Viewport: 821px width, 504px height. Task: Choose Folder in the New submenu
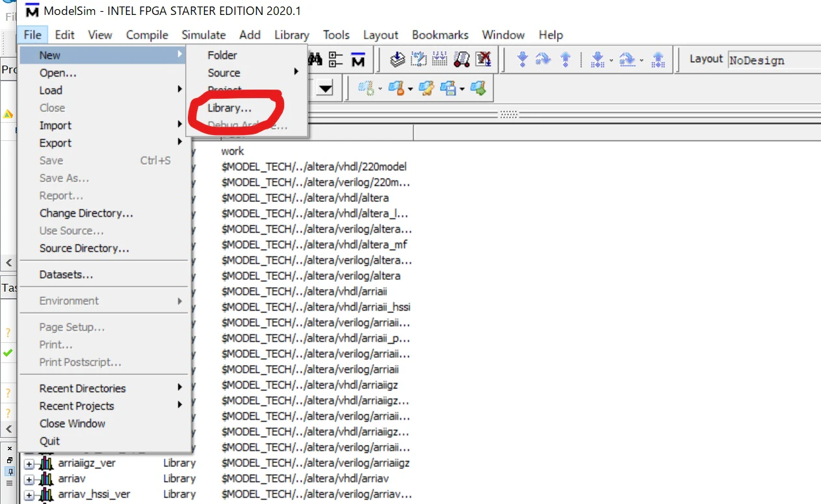point(222,55)
